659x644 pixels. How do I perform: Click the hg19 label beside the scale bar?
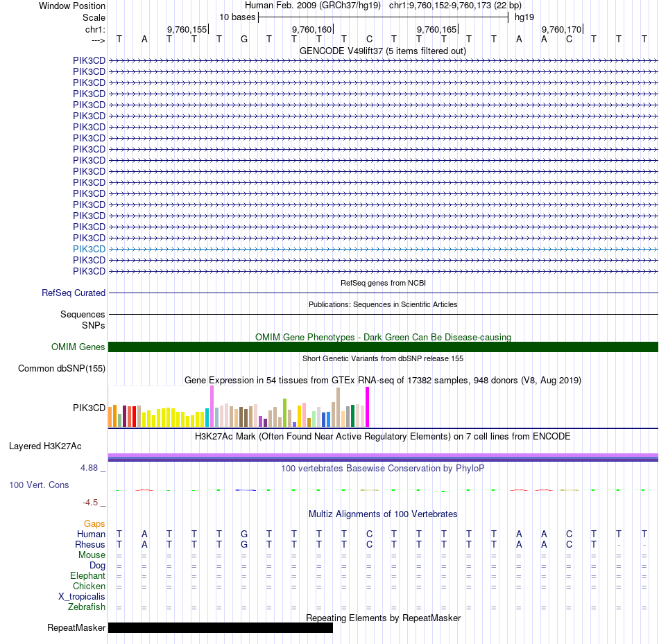pyautogui.click(x=524, y=17)
